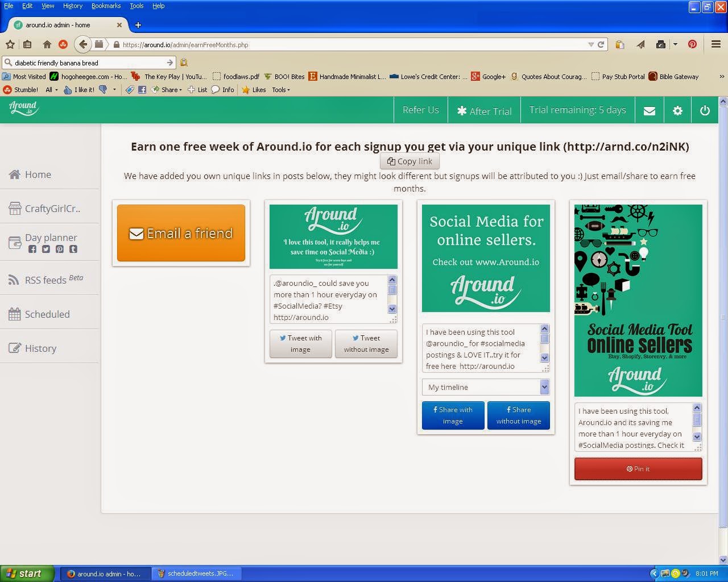Click the I like it! button
Viewport: 728px width, 582px height.
[79, 89]
